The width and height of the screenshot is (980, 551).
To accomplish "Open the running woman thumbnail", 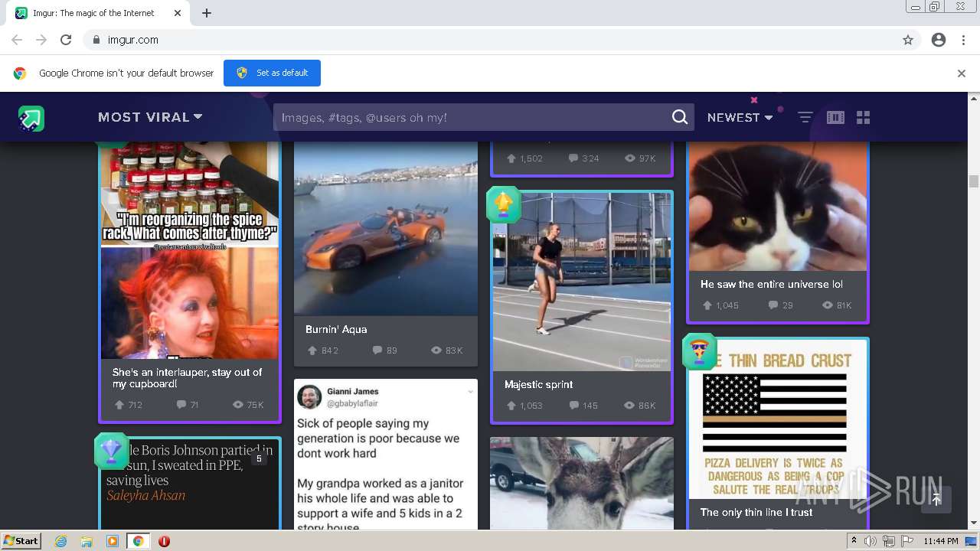I will tap(582, 282).
